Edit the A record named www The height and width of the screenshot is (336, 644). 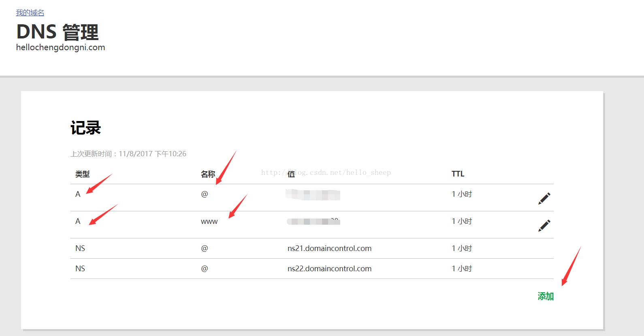[x=544, y=225]
